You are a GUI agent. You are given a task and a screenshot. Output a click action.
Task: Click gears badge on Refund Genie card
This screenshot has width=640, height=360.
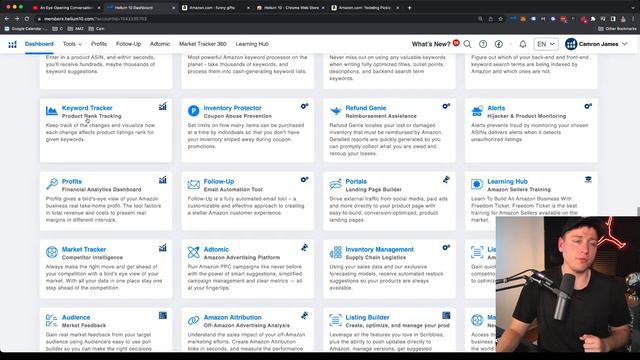coord(446,106)
